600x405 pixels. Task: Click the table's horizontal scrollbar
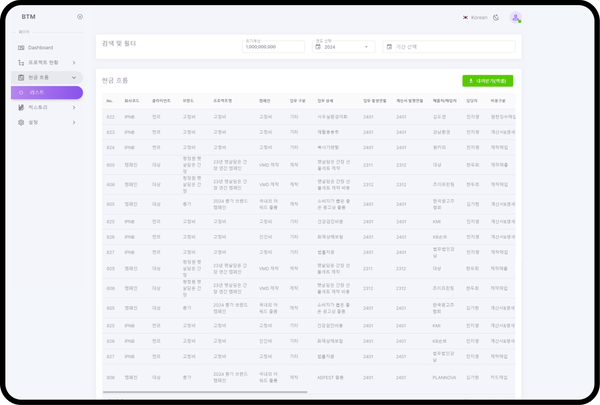205,392
